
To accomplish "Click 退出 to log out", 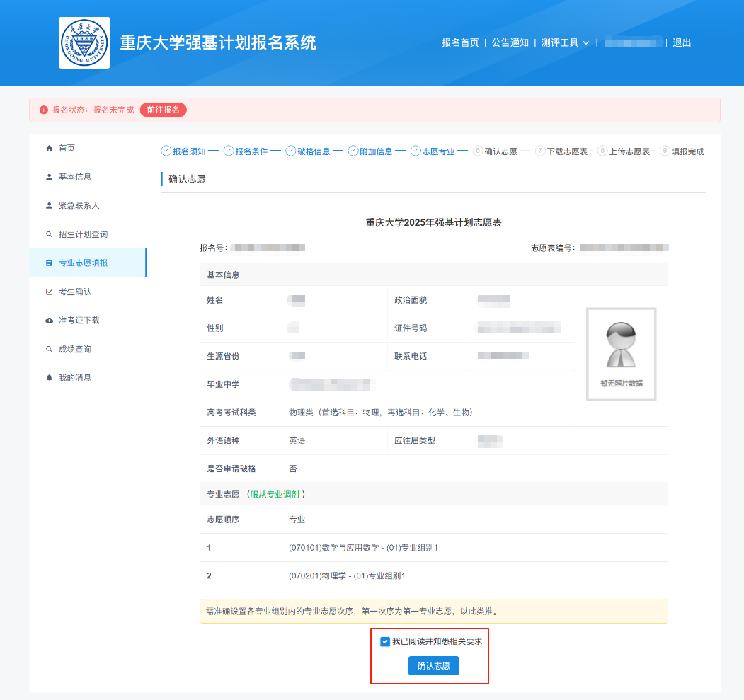I will pos(682,42).
